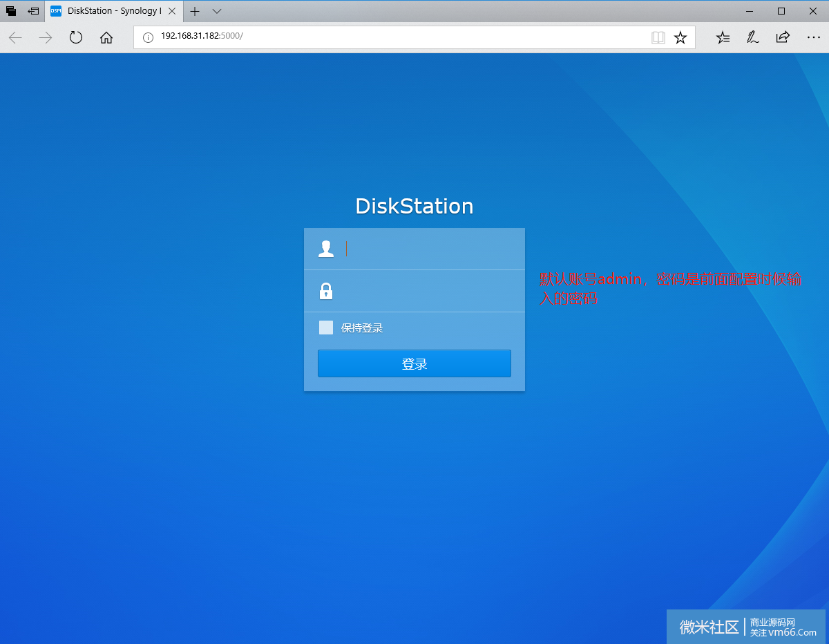Click the site information icon in address bar

tap(148, 37)
